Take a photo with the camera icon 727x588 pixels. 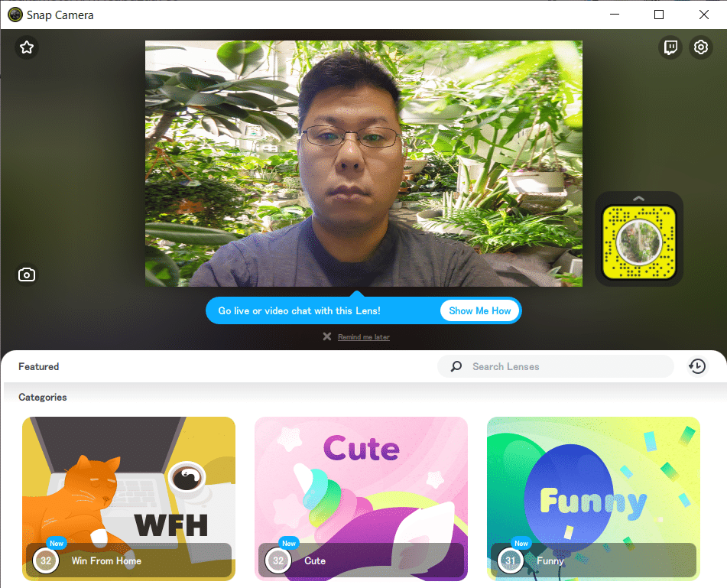coord(27,275)
